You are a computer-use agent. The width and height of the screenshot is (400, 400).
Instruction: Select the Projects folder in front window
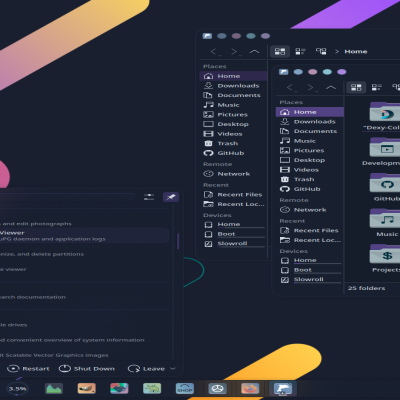386,258
